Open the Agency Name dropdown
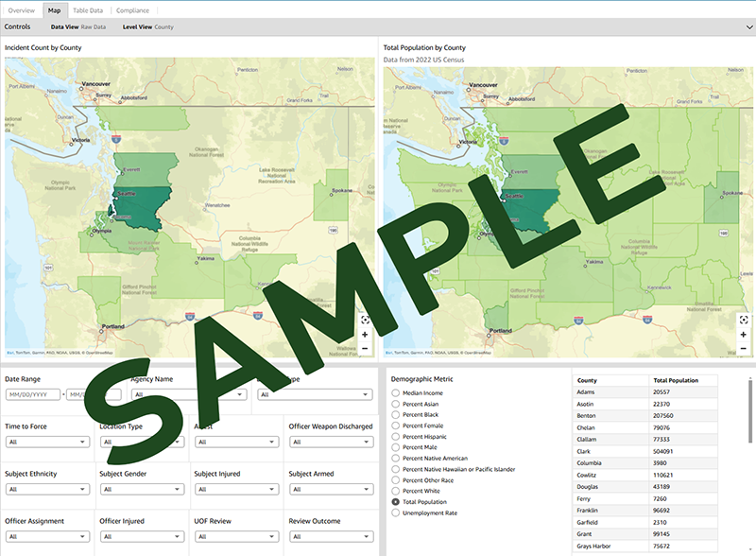Screen dimensions: 756x556 click(x=188, y=394)
